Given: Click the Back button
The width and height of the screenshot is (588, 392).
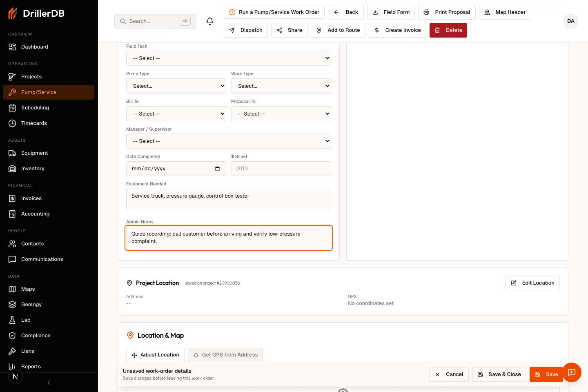Looking at the screenshot, I should [346, 12].
